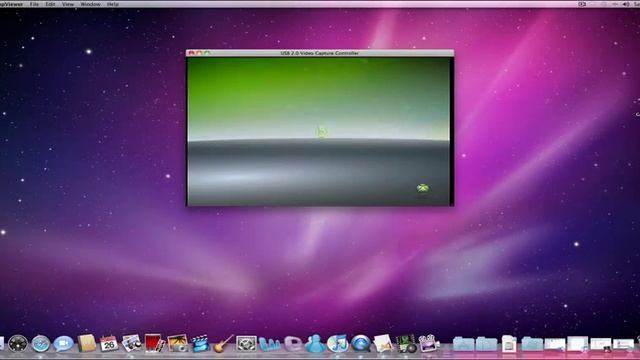Launch iPhoto palm tree icon

178,343
